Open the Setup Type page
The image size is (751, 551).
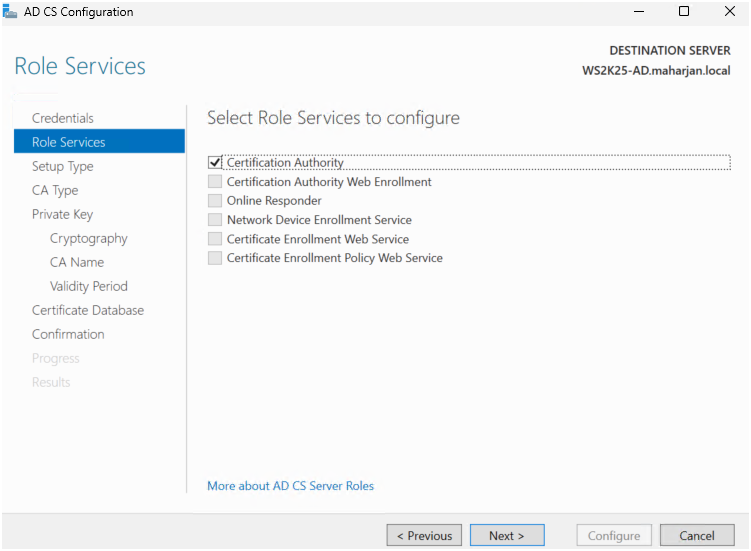(x=62, y=166)
